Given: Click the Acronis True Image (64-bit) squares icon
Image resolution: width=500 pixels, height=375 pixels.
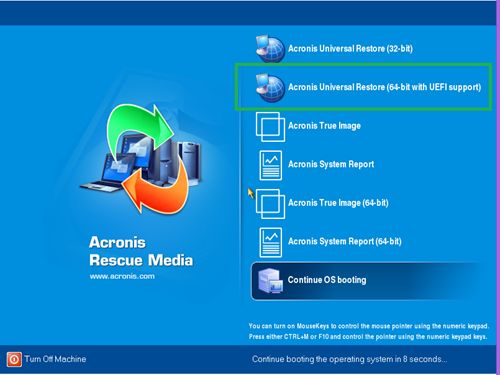Looking at the screenshot, I should coord(270,204).
